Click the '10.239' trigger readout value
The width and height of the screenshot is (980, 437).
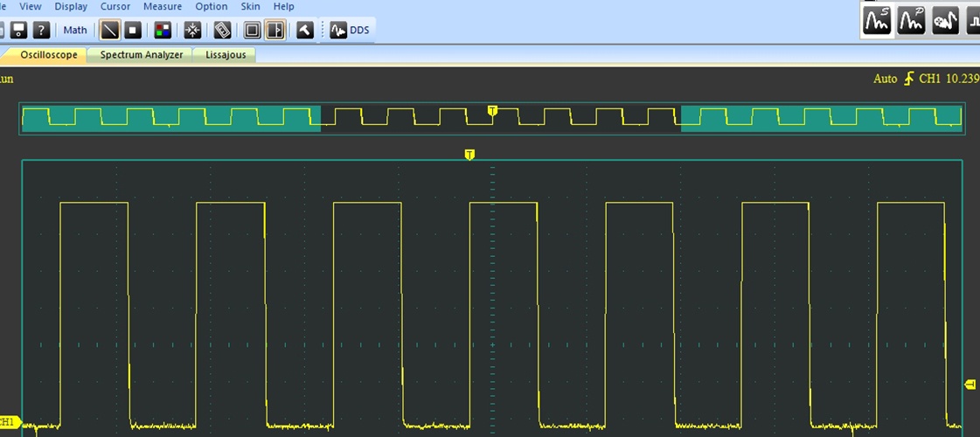(963, 79)
